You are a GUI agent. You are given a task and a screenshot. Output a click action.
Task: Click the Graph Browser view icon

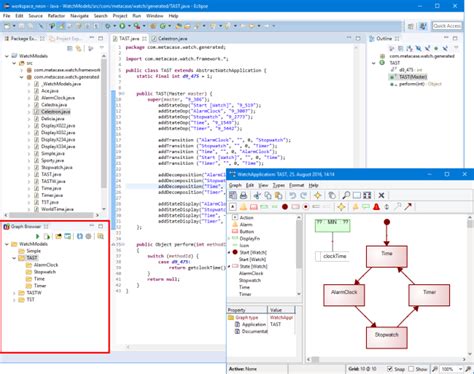pyautogui.click(x=6, y=227)
